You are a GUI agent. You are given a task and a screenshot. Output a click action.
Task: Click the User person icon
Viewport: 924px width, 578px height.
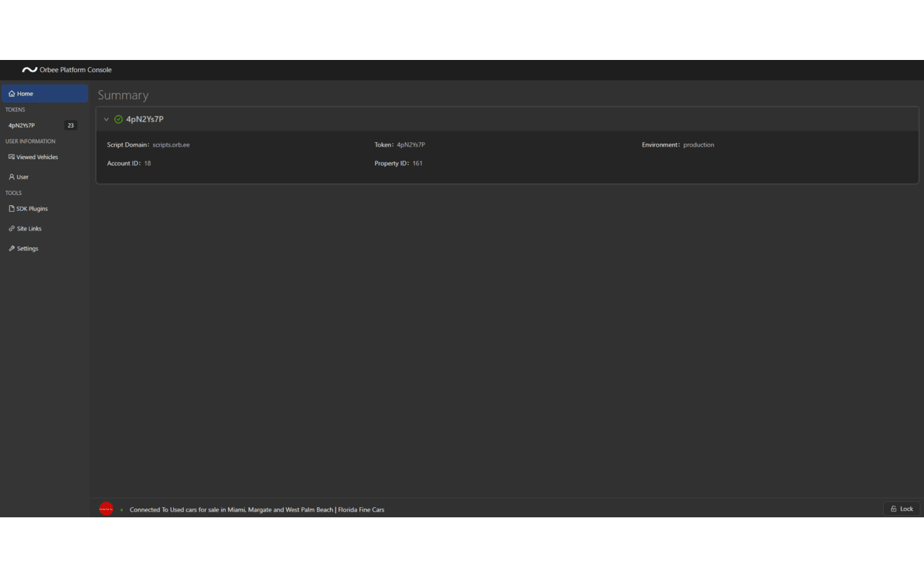(x=10, y=177)
